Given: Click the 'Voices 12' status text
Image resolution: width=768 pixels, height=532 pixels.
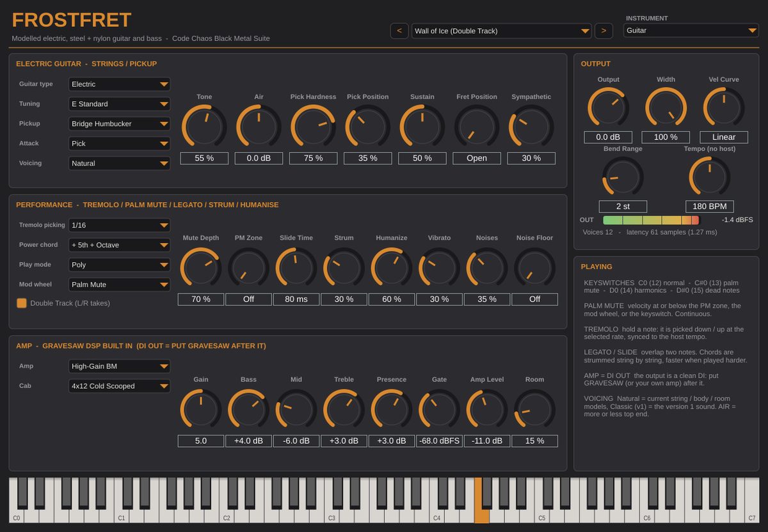Looking at the screenshot, I should point(598,232).
